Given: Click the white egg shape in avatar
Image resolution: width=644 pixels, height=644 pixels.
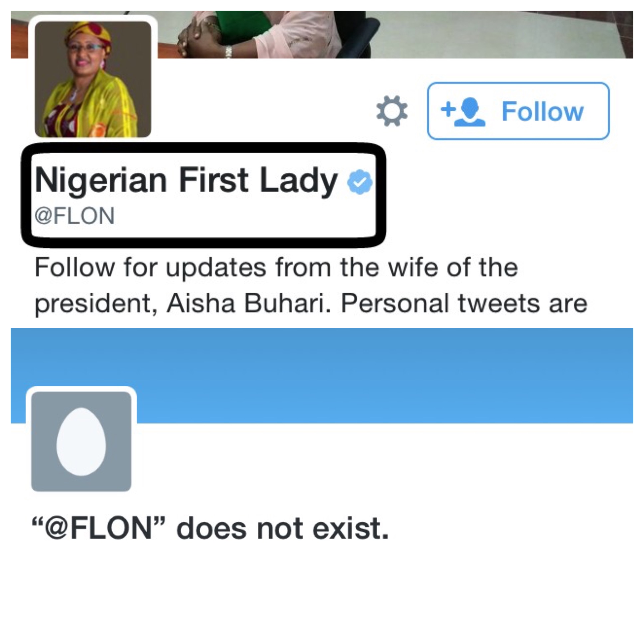Looking at the screenshot, I should [81, 441].
